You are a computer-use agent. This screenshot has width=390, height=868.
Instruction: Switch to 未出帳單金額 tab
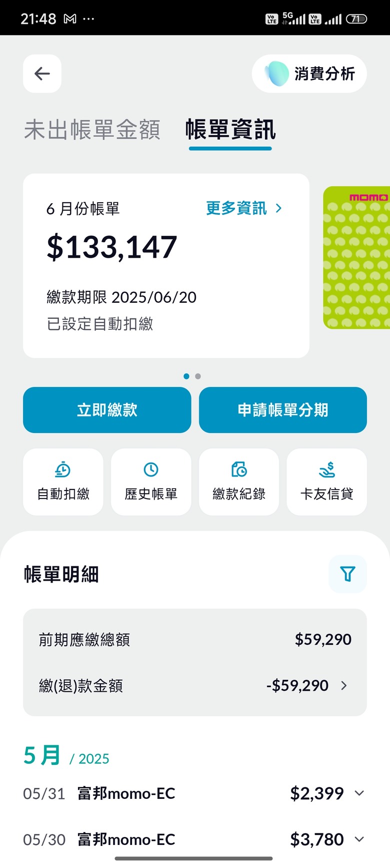coord(92,130)
